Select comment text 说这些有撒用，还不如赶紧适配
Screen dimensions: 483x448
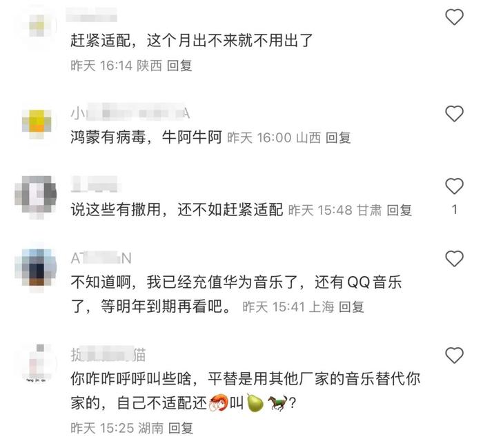[177, 210]
